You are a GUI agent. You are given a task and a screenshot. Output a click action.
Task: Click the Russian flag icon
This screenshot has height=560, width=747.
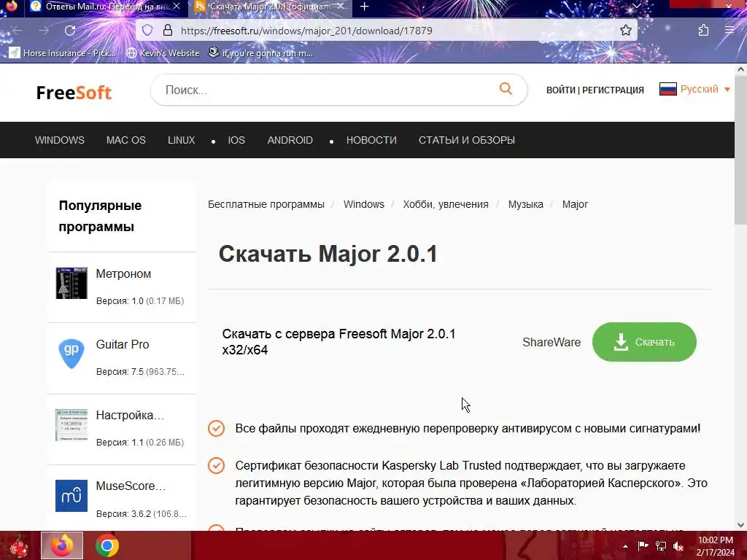coord(668,89)
